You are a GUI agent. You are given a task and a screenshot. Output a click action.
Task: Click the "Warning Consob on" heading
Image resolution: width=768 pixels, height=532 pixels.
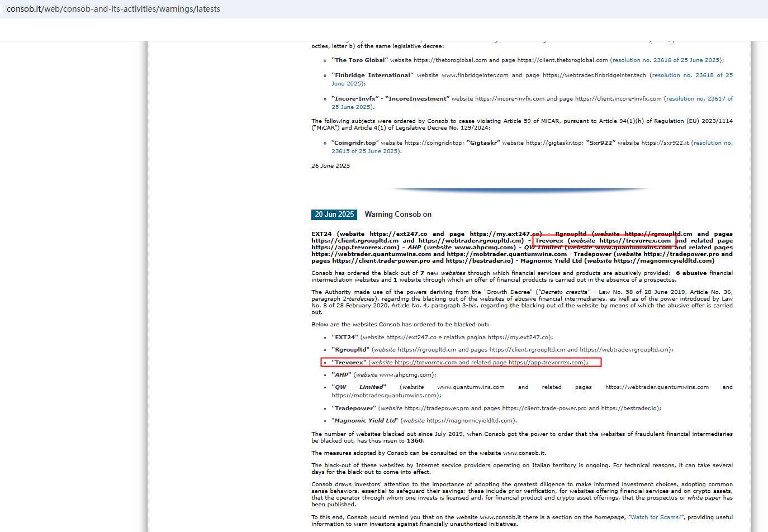pos(398,215)
